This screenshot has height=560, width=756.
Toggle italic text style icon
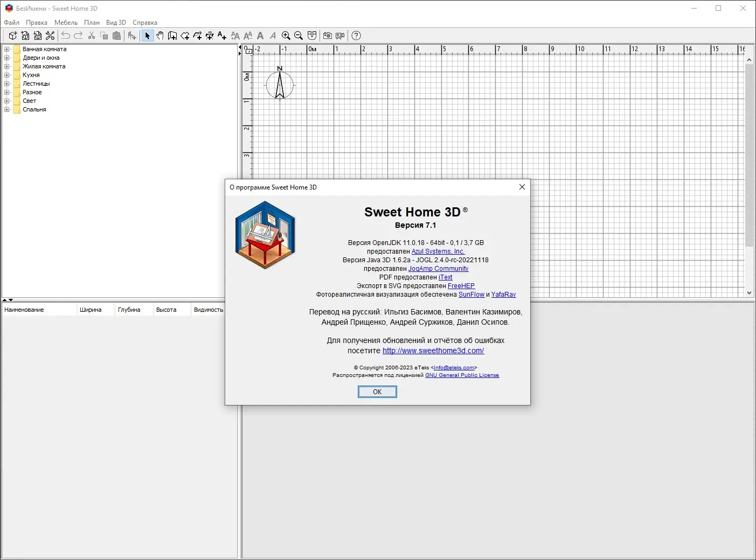tap(273, 36)
